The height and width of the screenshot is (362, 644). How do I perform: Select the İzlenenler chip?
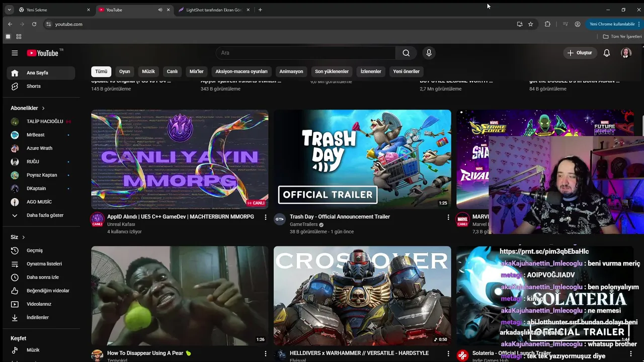371,71
